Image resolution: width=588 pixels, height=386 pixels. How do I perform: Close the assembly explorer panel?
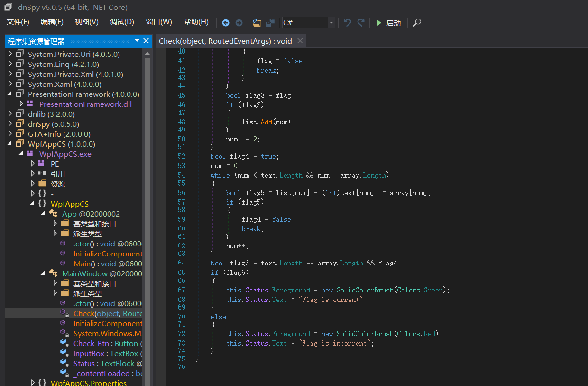(146, 41)
